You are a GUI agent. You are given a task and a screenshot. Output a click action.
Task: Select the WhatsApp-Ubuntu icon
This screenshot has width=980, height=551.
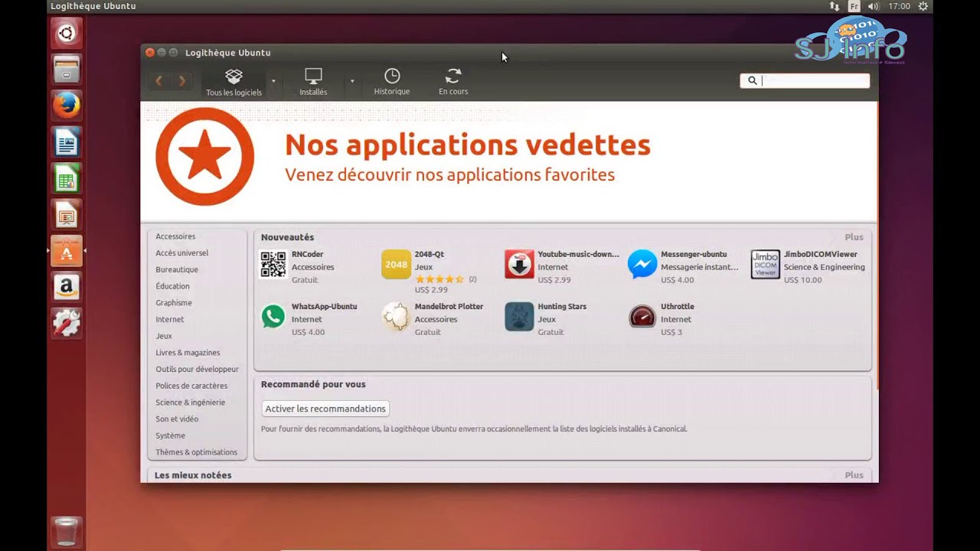point(273,316)
